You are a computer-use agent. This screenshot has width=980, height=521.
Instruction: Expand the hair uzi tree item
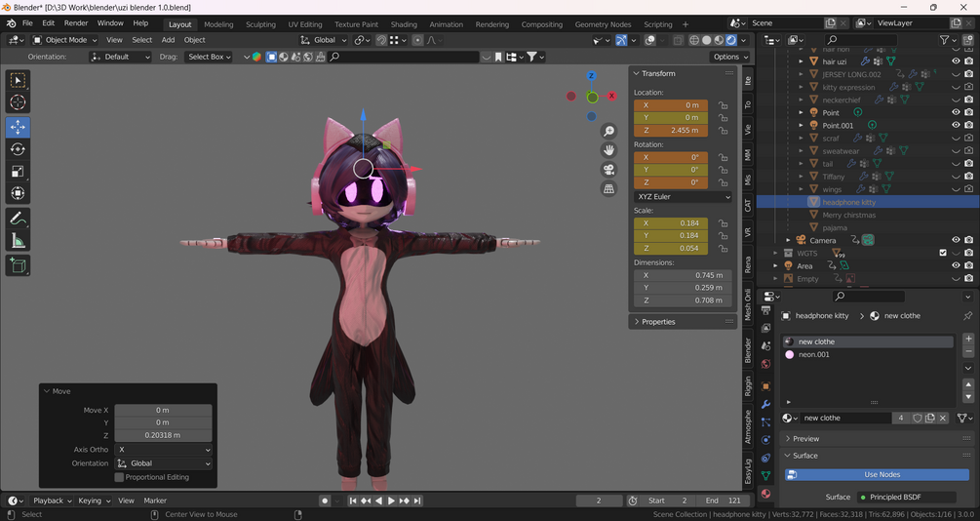click(x=802, y=61)
